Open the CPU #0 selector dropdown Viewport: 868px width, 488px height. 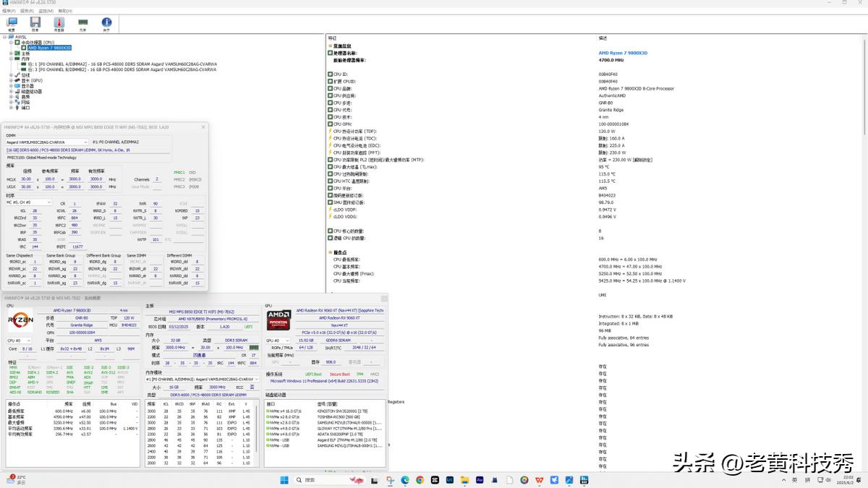point(19,341)
